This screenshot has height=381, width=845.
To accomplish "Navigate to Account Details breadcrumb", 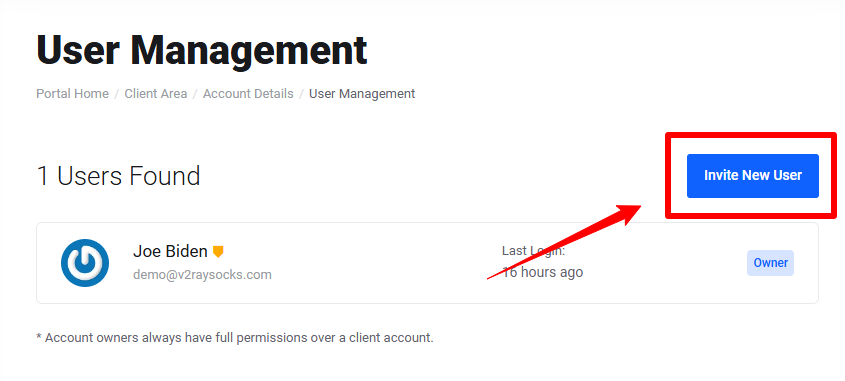I will 248,94.
